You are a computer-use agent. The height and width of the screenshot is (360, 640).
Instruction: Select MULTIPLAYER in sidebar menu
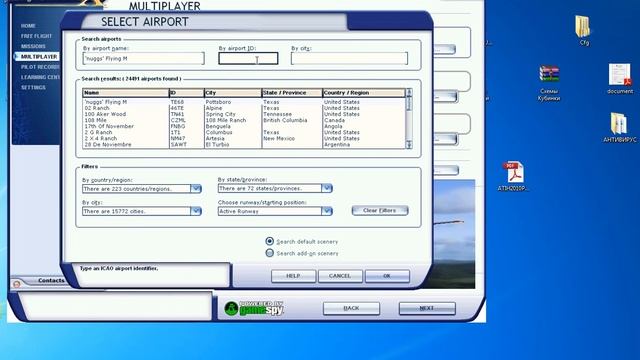pos(39,56)
